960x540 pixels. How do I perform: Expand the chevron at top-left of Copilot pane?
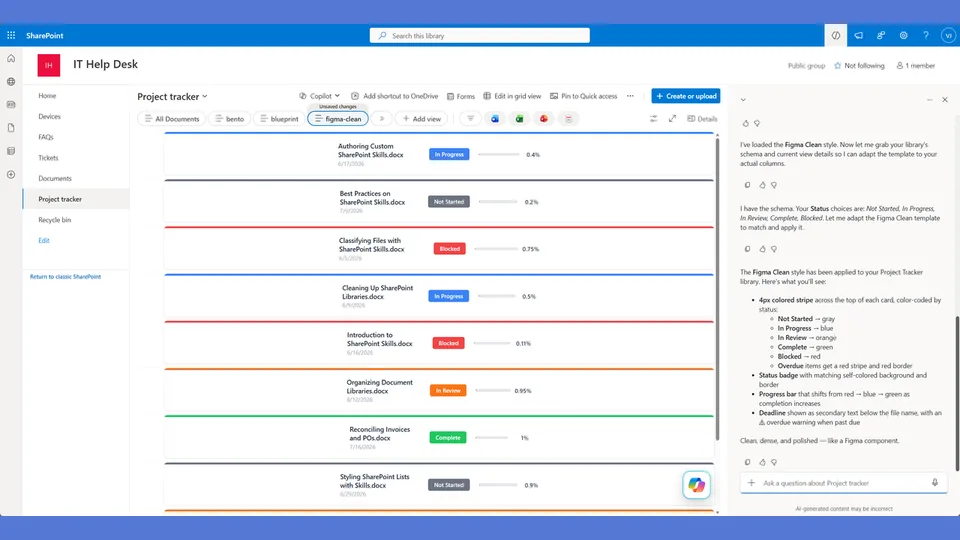point(743,100)
